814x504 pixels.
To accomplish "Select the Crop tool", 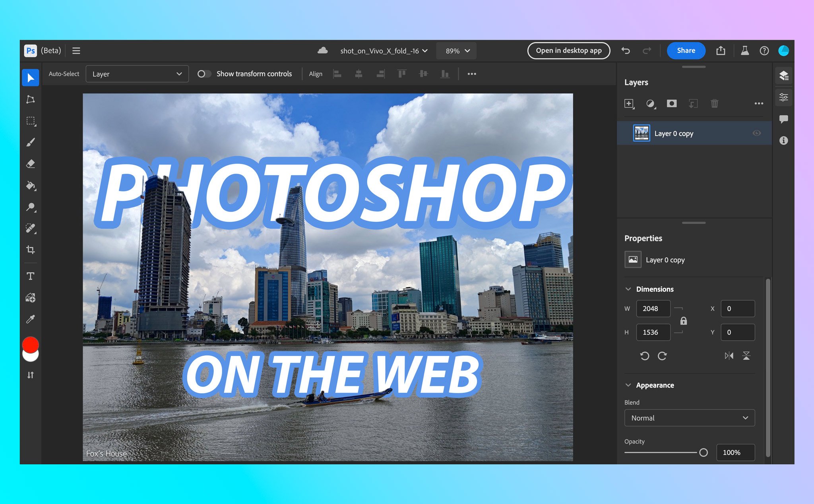I will click(x=30, y=250).
